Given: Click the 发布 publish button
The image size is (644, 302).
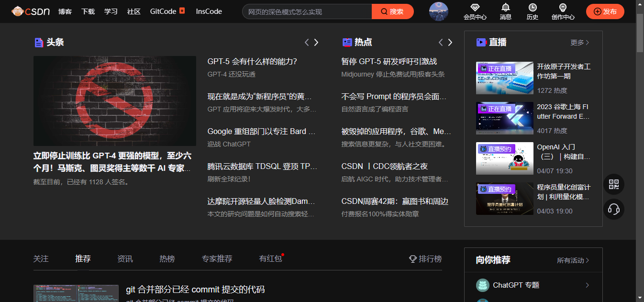Looking at the screenshot, I should [x=605, y=11].
